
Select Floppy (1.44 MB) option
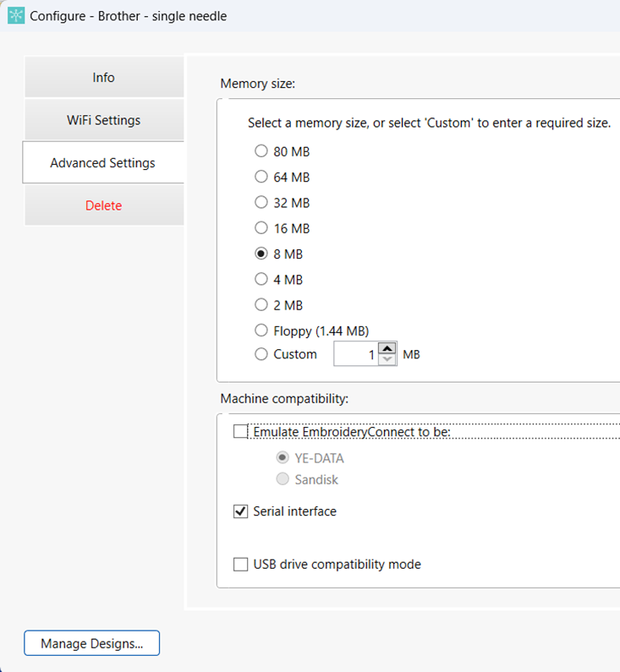click(261, 331)
